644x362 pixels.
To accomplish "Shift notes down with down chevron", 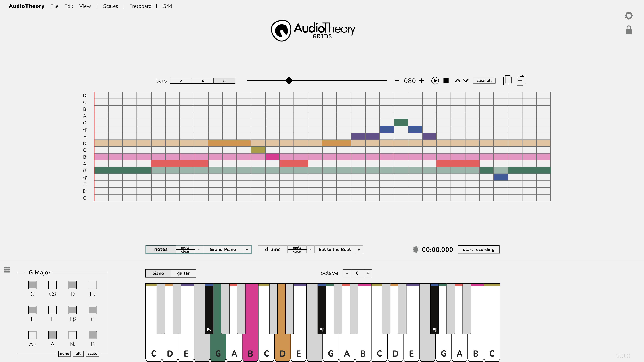I will click(466, 81).
